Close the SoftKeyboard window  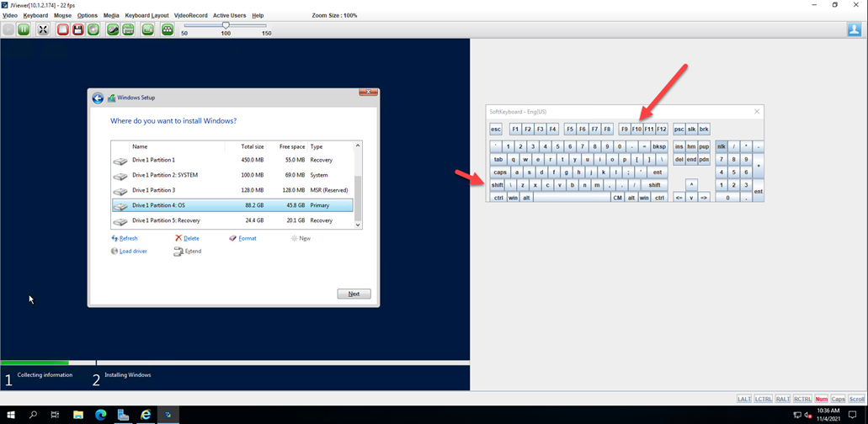coord(757,112)
